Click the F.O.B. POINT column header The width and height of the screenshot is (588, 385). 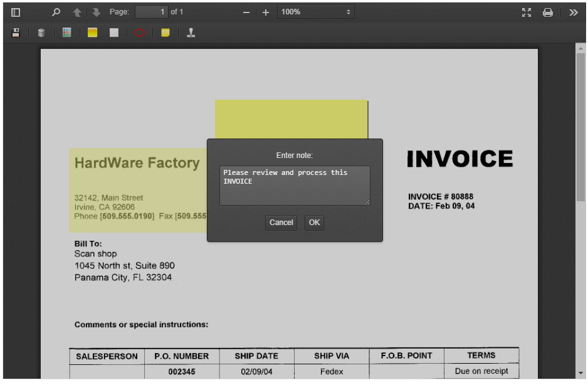(x=406, y=356)
